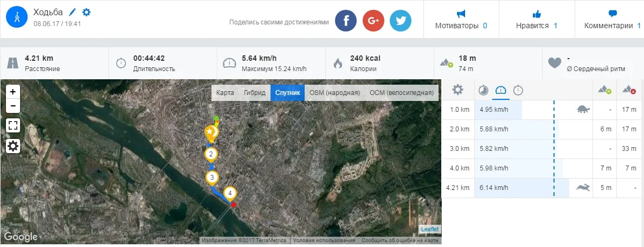This screenshot has width=644, height=247.
Task: Open Условия использования link
Action: pos(324,240)
